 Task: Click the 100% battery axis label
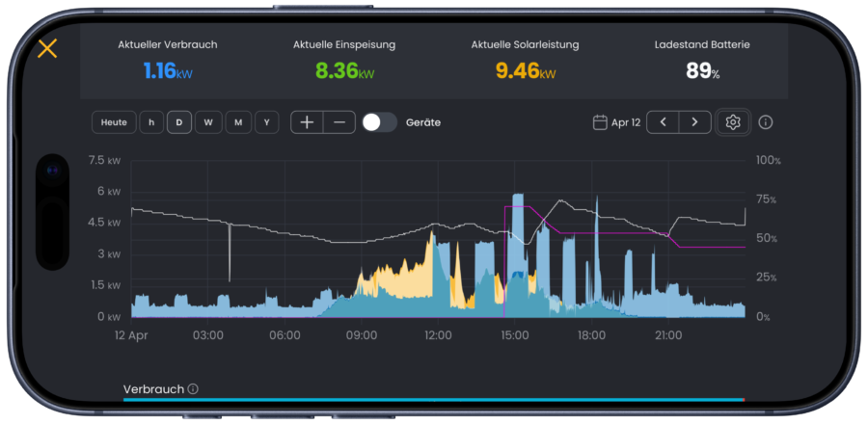coord(769,161)
